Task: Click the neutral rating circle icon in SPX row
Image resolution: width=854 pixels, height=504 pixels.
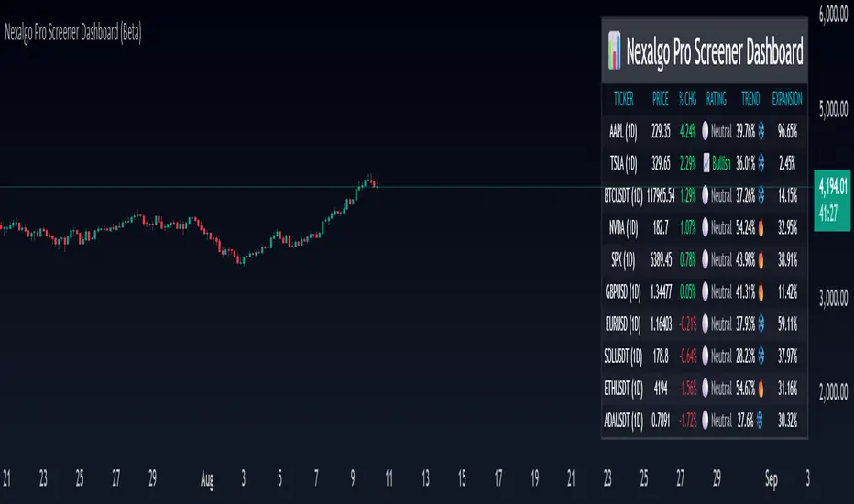Action: coord(706,259)
